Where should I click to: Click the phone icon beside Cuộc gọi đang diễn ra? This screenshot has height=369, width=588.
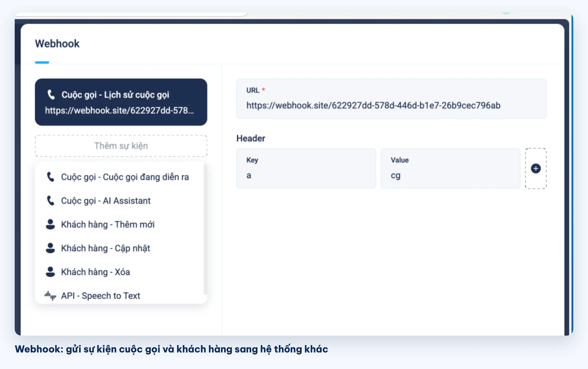click(50, 177)
